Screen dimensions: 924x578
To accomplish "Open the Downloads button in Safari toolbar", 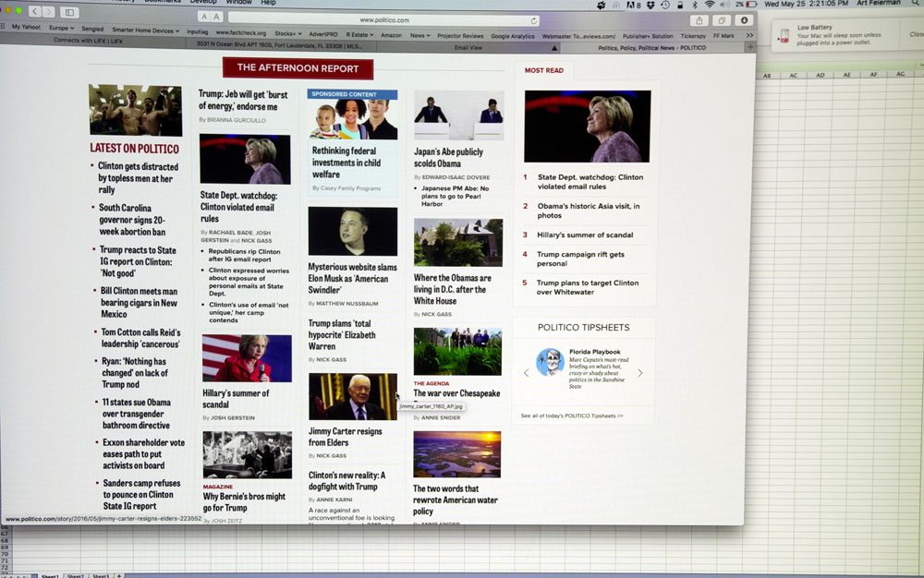I will coord(744,20).
